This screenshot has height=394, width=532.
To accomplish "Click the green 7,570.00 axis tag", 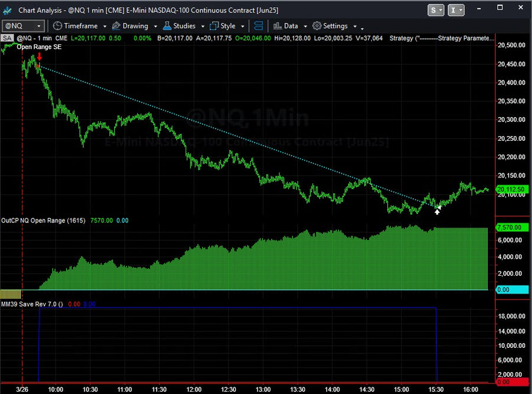I will click(x=512, y=227).
